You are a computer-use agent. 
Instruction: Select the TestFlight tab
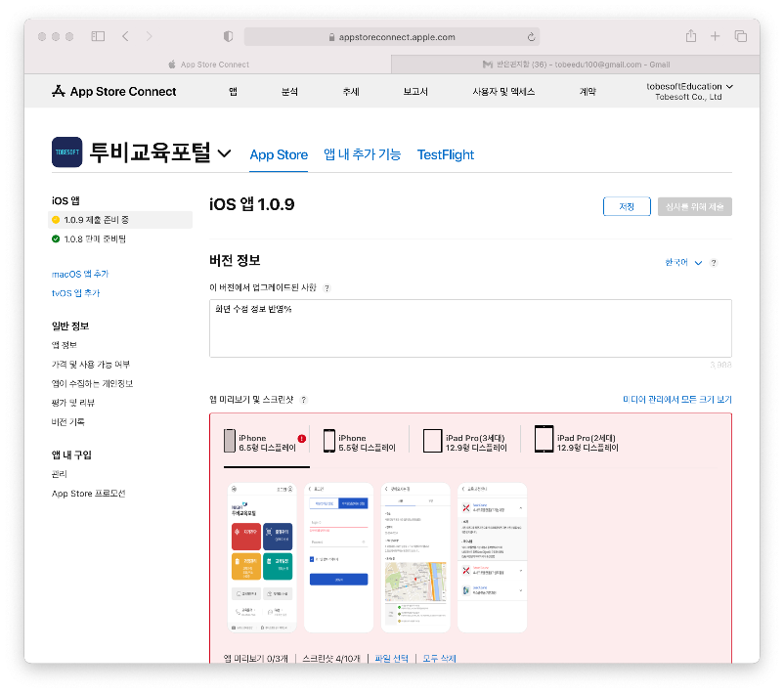point(446,155)
